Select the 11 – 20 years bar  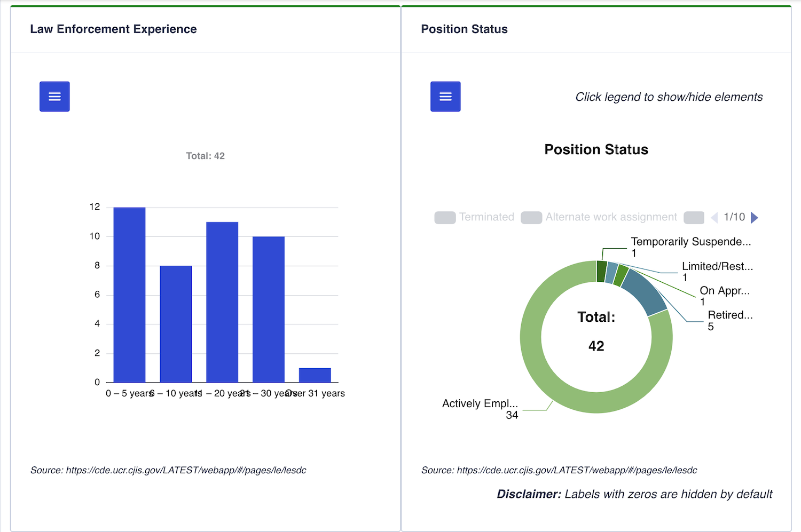(x=222, y=302)
